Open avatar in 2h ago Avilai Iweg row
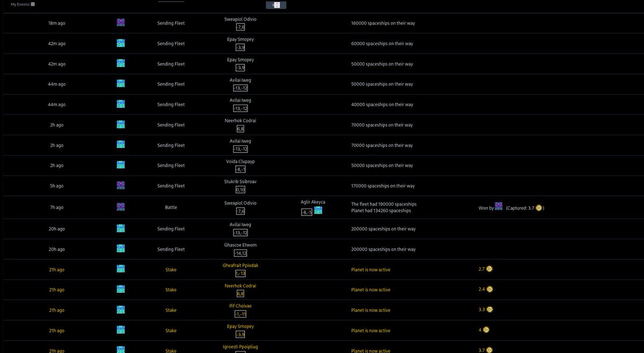This screenshot has width=644, height=353. coord(121,145)
